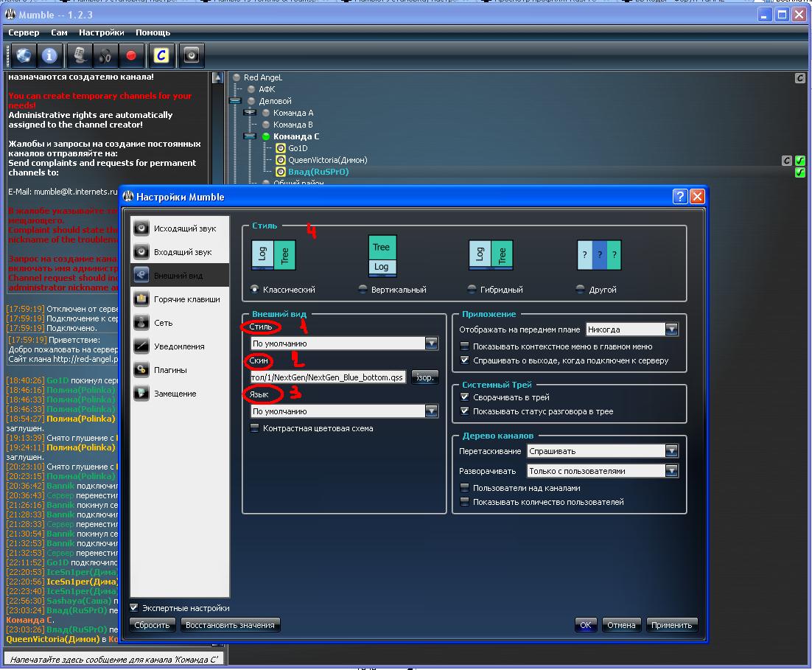Screen dimensions: 812x670
Task: Toggle Сворачивать в трей checkbox
Action: 464,397
